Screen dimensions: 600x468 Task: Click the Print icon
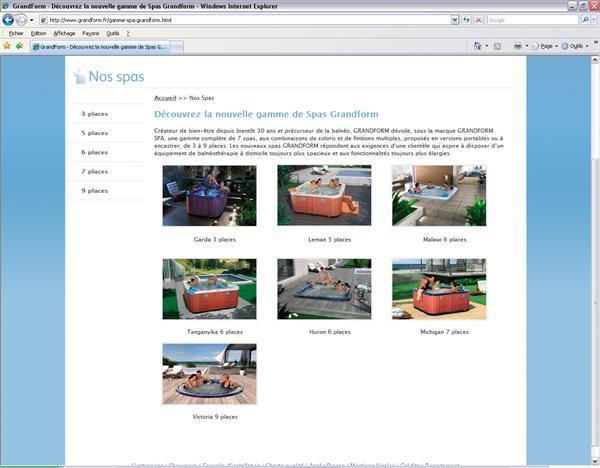pyautogui.click(x=518, y=46)
